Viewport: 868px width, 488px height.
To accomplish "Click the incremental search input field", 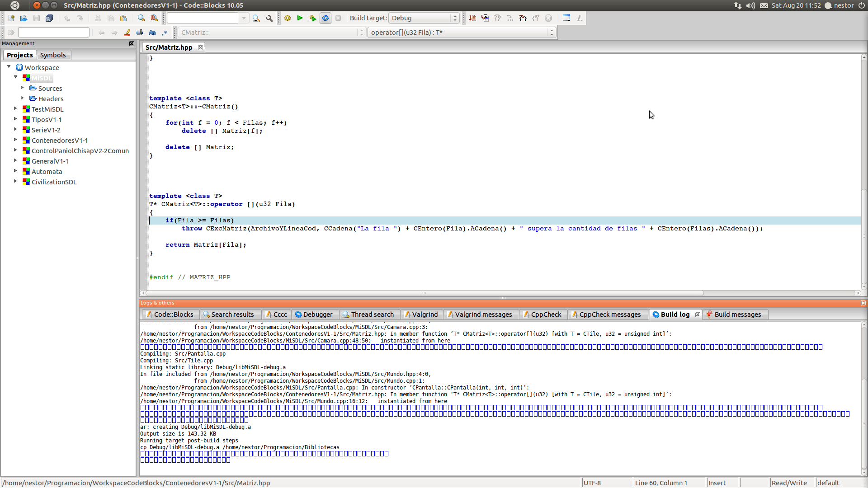I will pos(54,33).
